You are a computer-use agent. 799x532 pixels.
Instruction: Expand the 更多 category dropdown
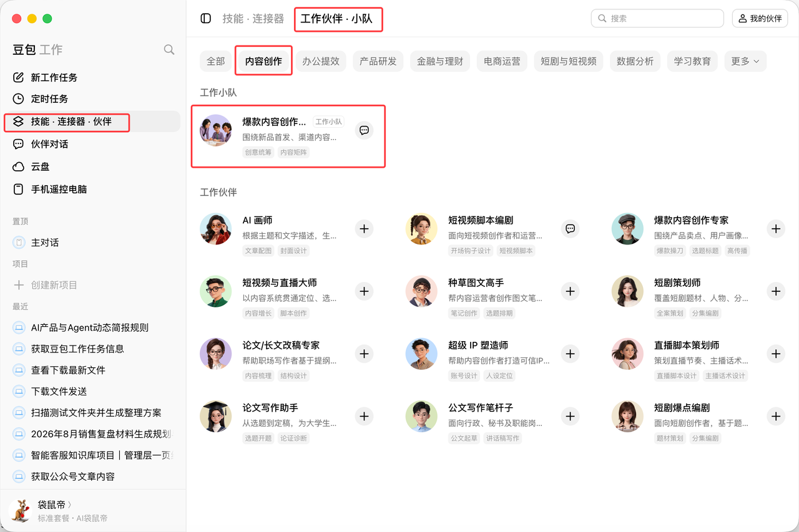click(x=745, y=61)
